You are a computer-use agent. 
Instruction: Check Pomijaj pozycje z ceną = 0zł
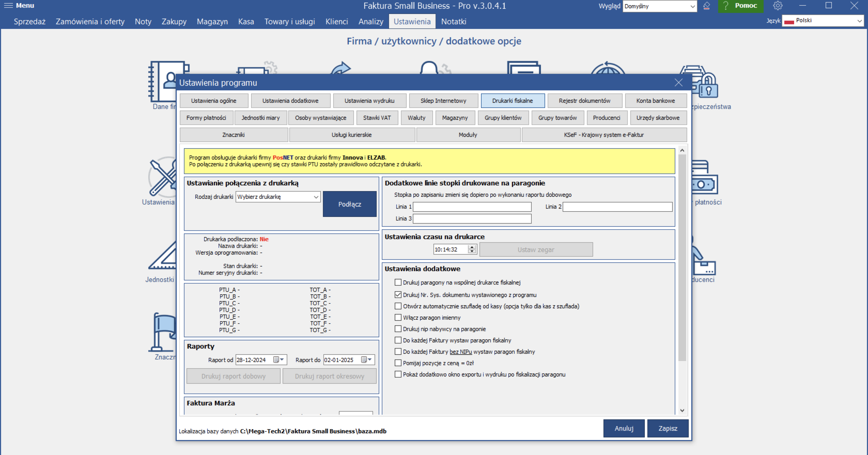(398, 363)
